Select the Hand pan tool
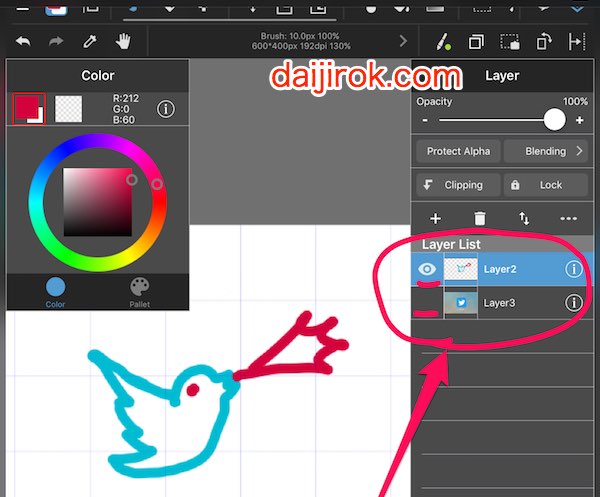The width and height of the screenshot is (600, 497). (123, 41)
